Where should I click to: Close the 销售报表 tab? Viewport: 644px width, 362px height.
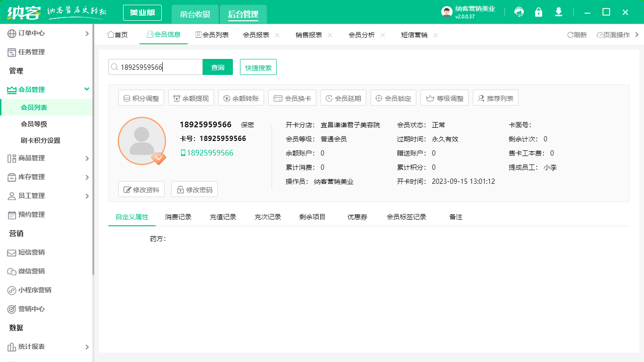[330, 35]
